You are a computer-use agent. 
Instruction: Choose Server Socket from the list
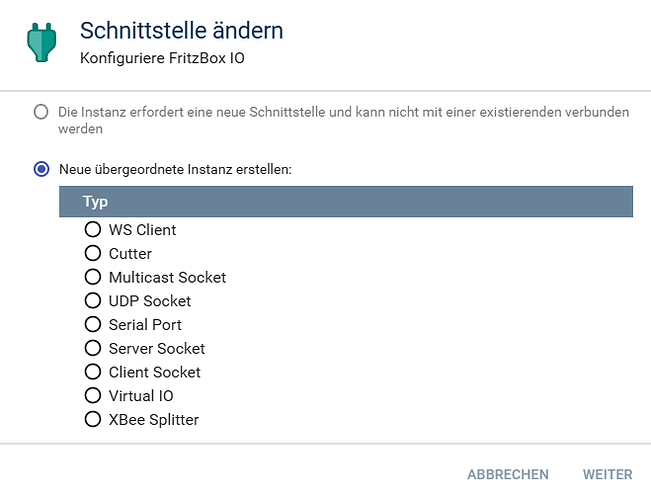93,348
